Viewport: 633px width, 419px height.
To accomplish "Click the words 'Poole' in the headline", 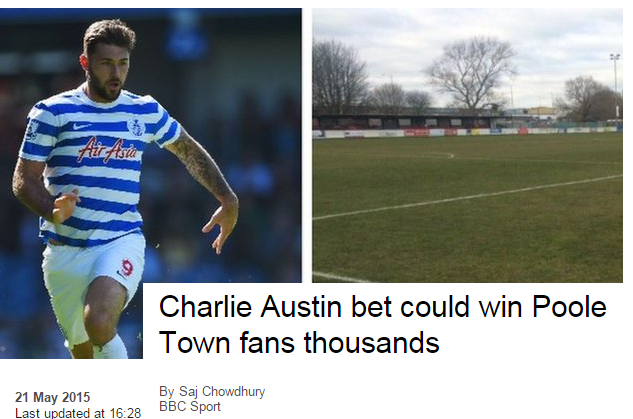I will [569, 307].
